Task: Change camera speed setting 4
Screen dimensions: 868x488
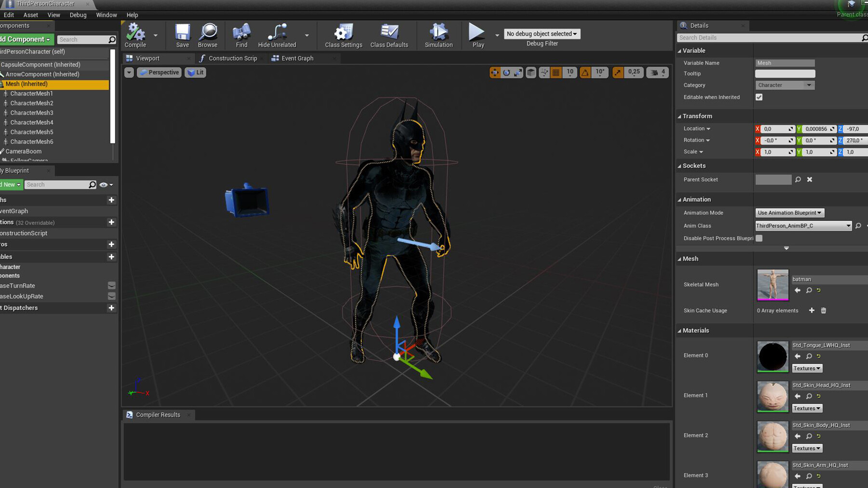Action: (658, 73)
